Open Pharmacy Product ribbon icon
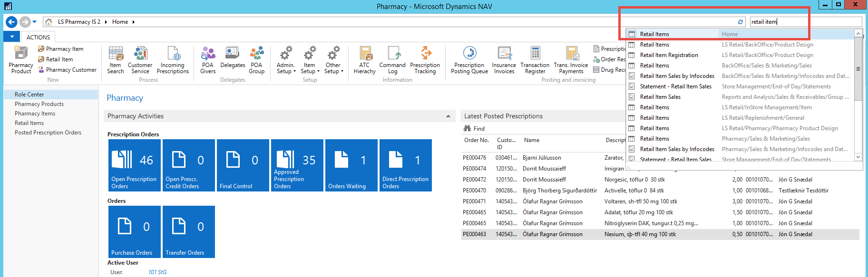 (21, 60)
